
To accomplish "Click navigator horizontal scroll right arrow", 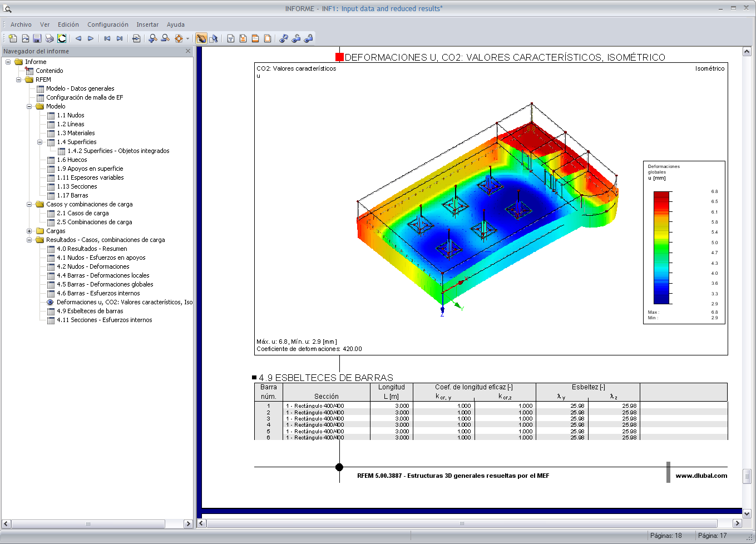I will [x=188, y=523].
